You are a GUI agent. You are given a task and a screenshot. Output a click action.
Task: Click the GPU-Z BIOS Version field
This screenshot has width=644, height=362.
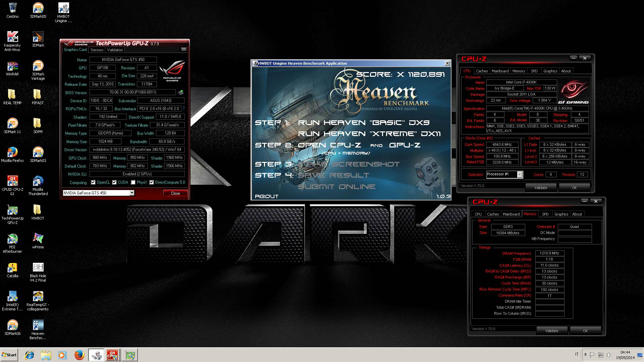coord(132,92)
